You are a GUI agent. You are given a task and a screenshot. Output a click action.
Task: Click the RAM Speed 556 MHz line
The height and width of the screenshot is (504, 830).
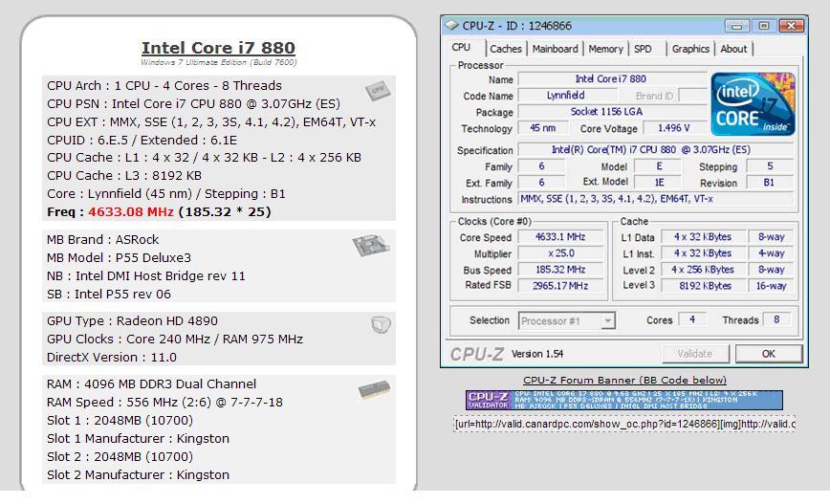coord(164,403)
